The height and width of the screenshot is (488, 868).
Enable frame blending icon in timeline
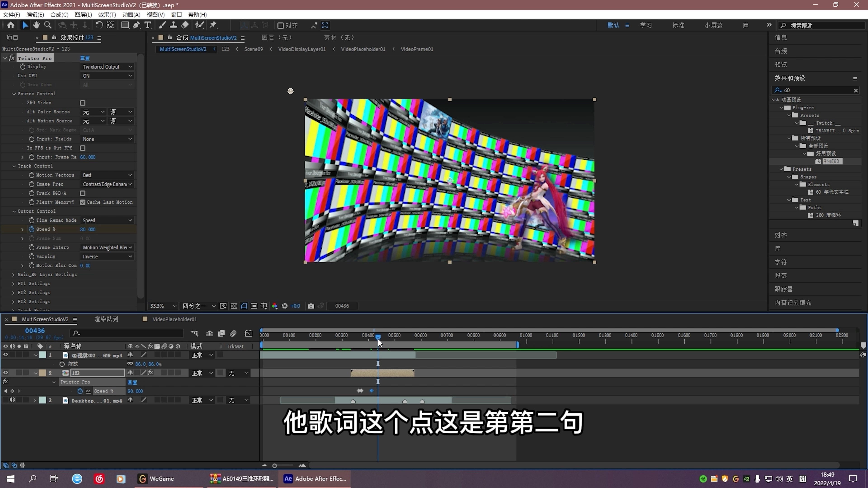(x=221, y=333)
